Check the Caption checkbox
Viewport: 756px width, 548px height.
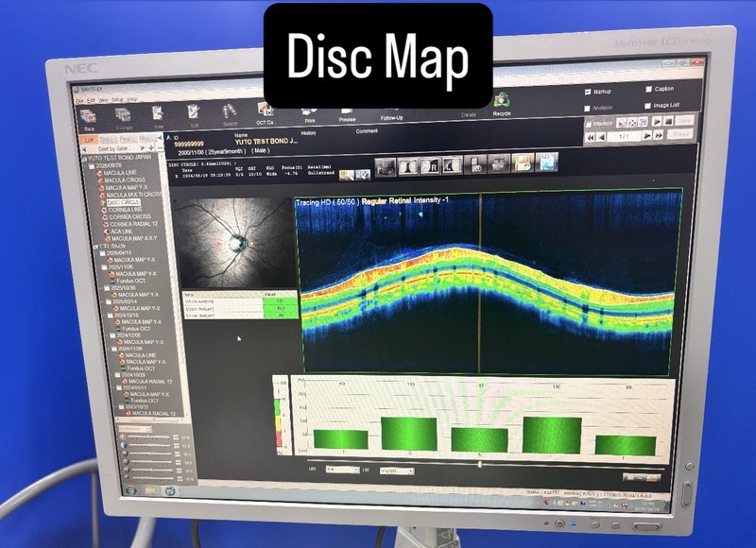pos(648,89)
